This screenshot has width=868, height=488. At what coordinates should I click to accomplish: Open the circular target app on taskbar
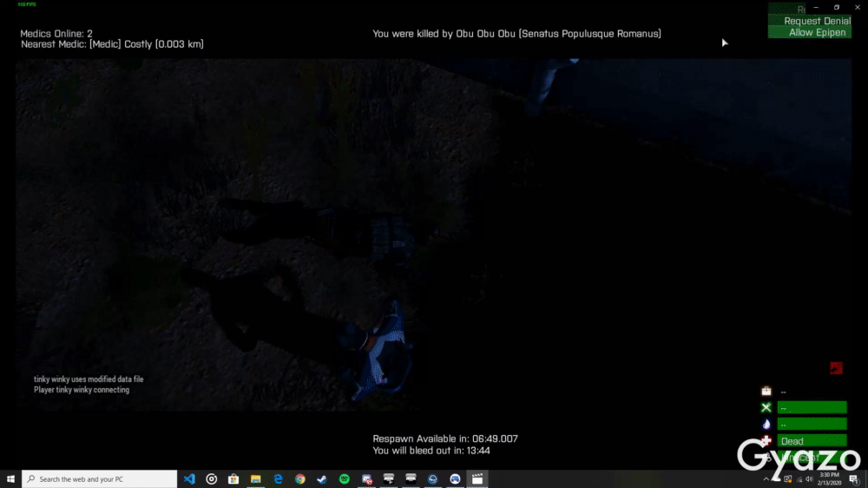coord(212,479)
